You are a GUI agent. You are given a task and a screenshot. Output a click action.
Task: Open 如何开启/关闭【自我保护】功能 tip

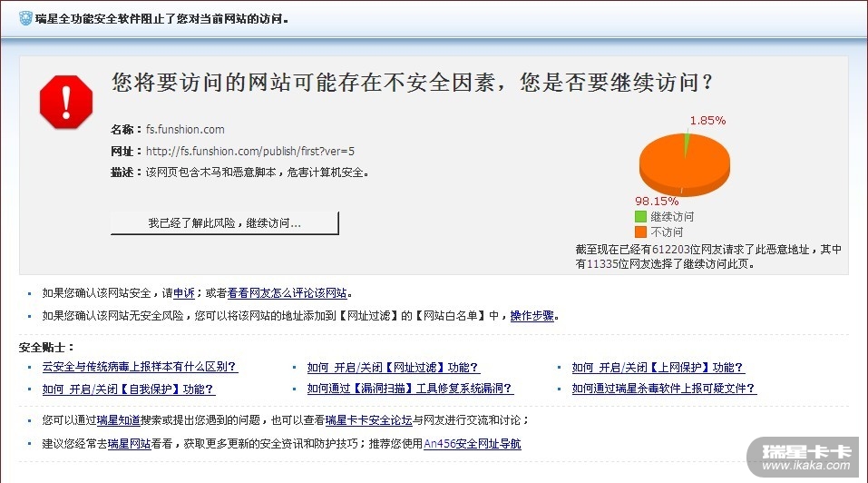tap(129, 389)
